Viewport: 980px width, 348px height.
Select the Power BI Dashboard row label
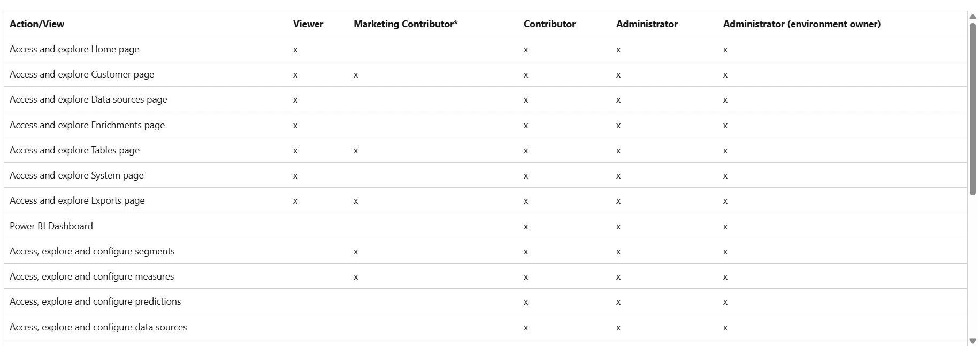click(51, 226)
